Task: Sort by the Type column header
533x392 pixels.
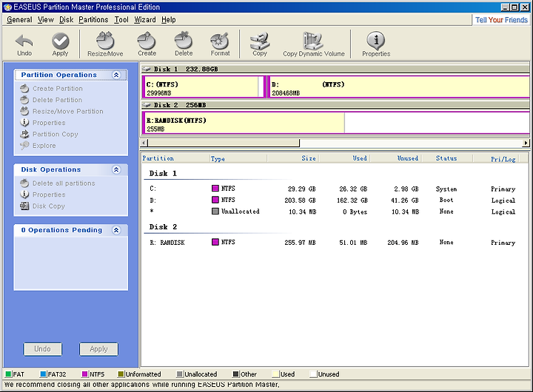Action: point(238,158)
